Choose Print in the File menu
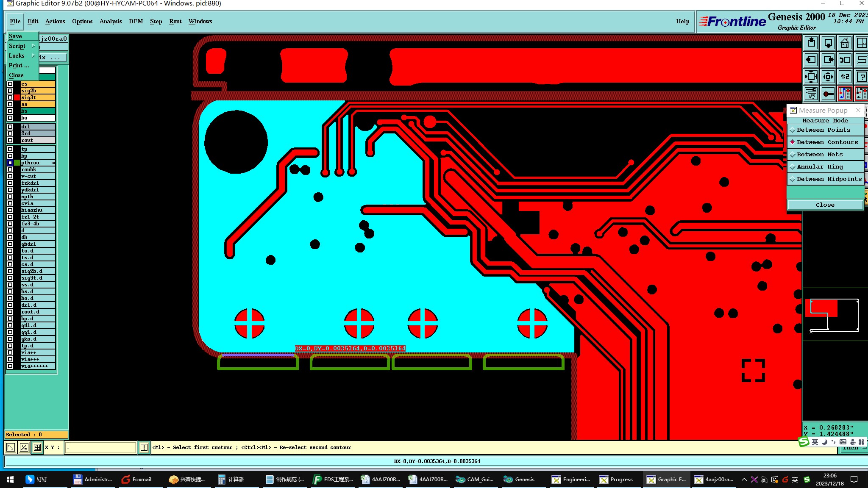The width and height of the screenshot is (868, 488). pyautogui.click(x=22, y=65)
